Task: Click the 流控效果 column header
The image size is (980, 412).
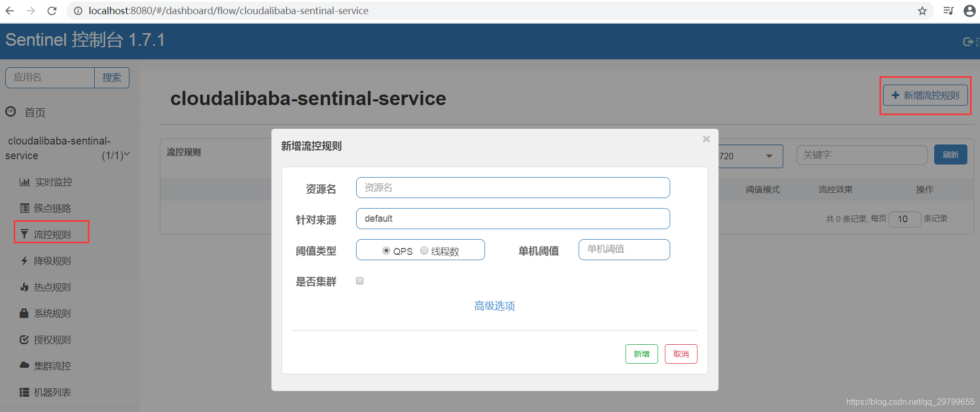Action: click(835, 190)
